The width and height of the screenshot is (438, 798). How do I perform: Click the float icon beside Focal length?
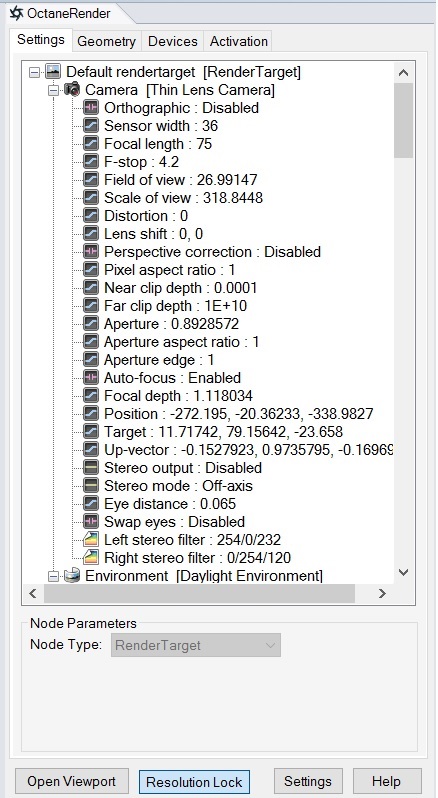click(91, 144)
